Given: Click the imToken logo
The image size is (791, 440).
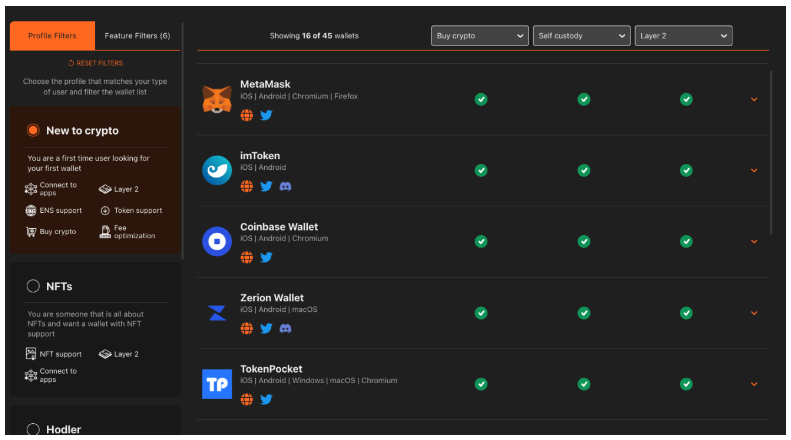Looking at the screenshot, I should point(217,170).
